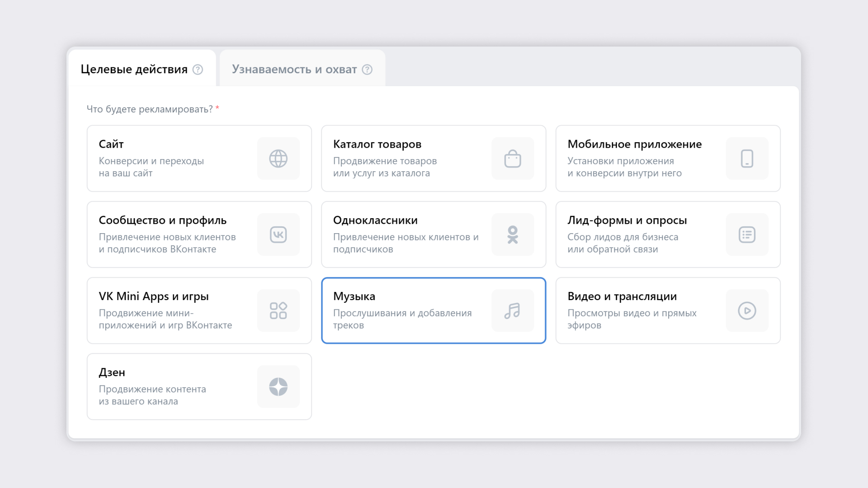Click 'Продвижение контента из вашего канала' text
The height and width of the screenshot is (488, 868).
click(x=152, y=395)
